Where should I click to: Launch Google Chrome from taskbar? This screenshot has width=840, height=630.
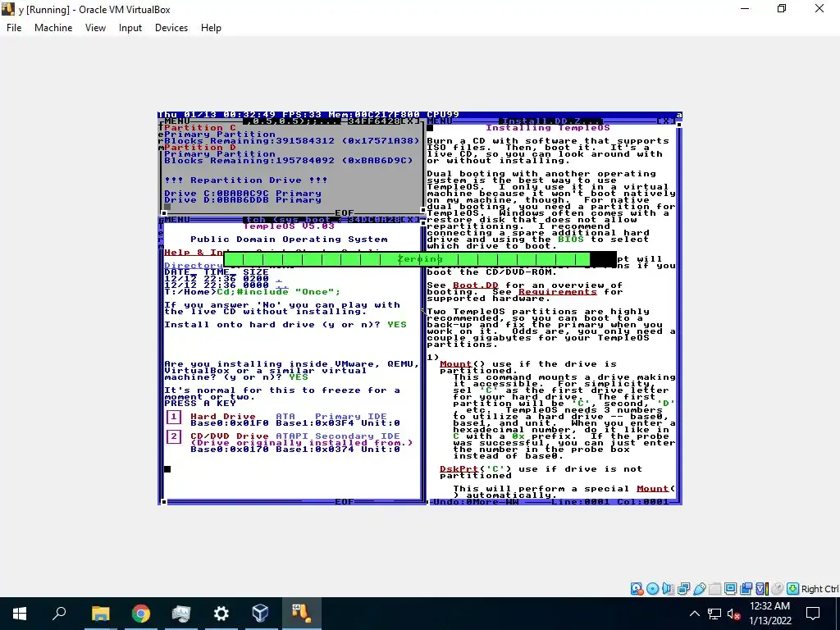click(141, 614)
